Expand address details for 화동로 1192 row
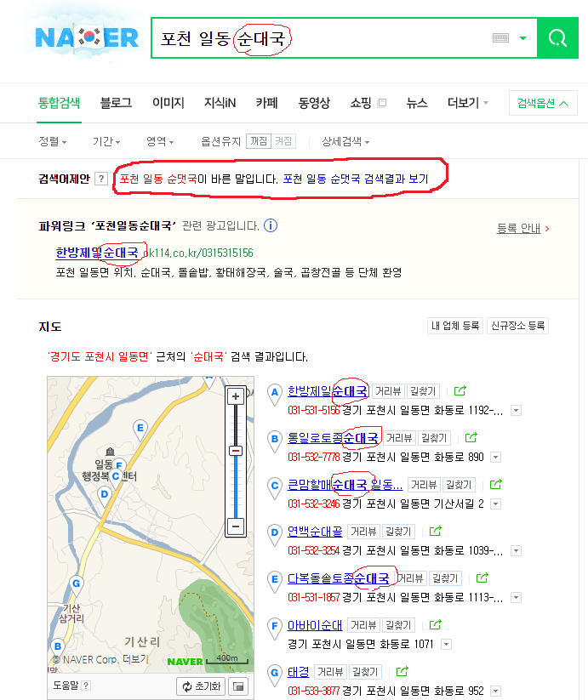This screenshot has width=588, height=700. pos(517,410)
